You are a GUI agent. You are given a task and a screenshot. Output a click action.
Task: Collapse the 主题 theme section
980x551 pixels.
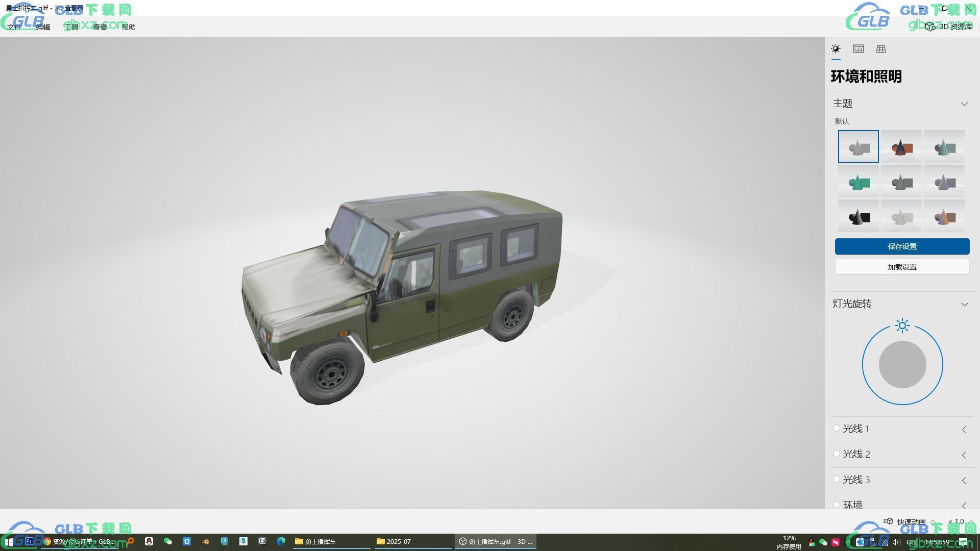point(964,104)
